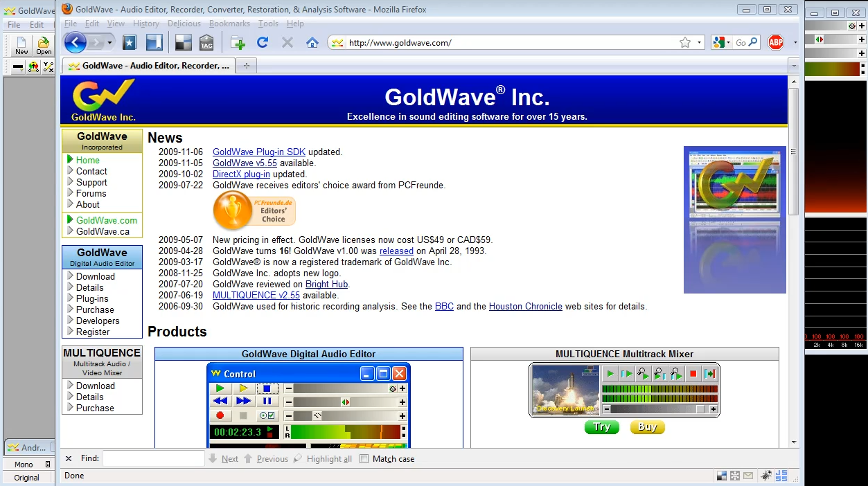Click the GoldWave New file icon
This screenshot has width=868, height=486.
click(x=21, y=46)
